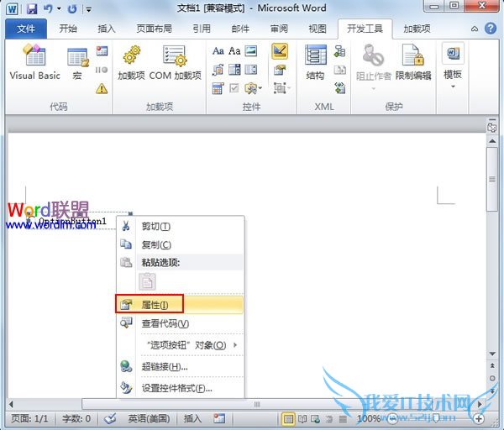This screenshot has height=430, width=504.
Task: Click the Redo/Repeat button
Action: (x=72, y=8)
